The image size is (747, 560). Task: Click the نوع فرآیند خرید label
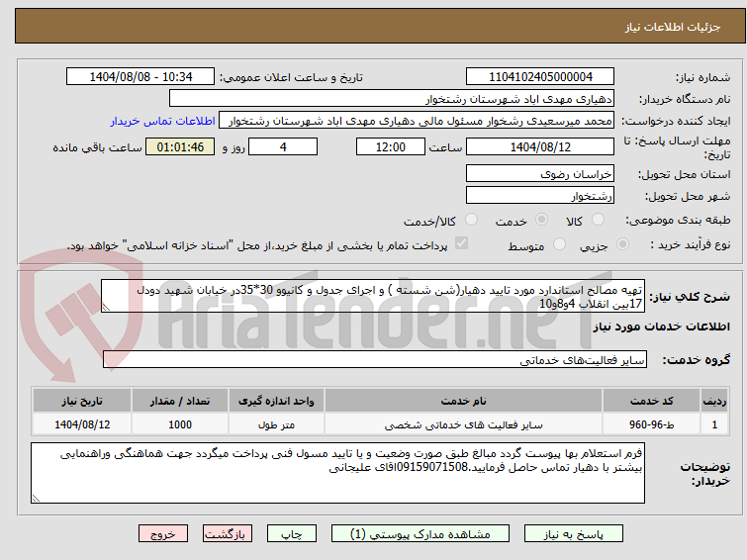pyautogui.click(x=690, y=244)
